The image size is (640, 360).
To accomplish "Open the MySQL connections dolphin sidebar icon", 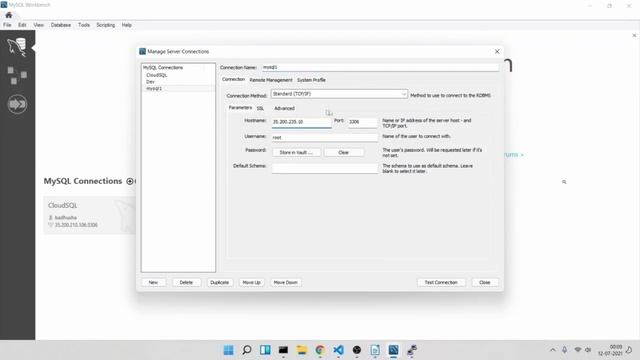I will (17, 47).
